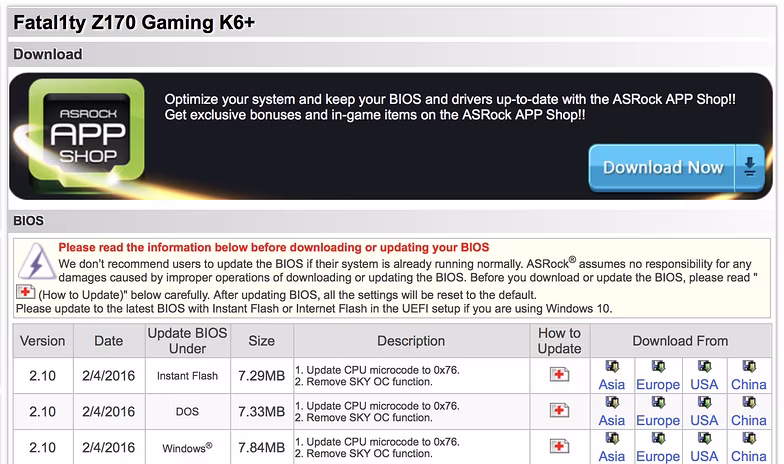Download Instant Flash BIOS from Asia link
Screen dimensions: 784x464
pyautogui.click(x=612, y=384)
